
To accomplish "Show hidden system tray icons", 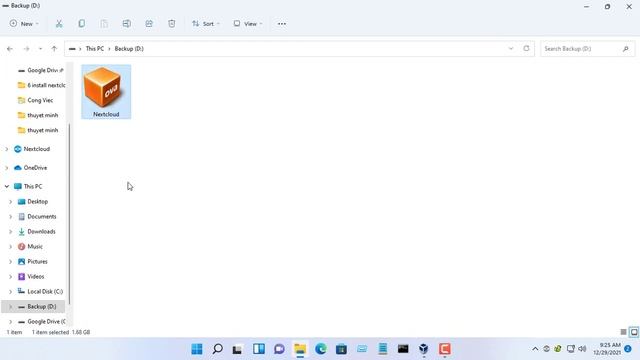I will click(x=535, y=349).
